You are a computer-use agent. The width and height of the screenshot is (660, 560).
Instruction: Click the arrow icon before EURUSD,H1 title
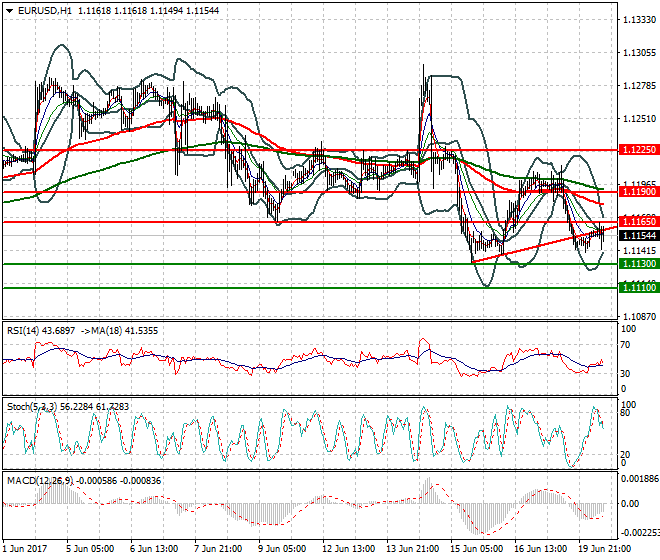(7, 10)
